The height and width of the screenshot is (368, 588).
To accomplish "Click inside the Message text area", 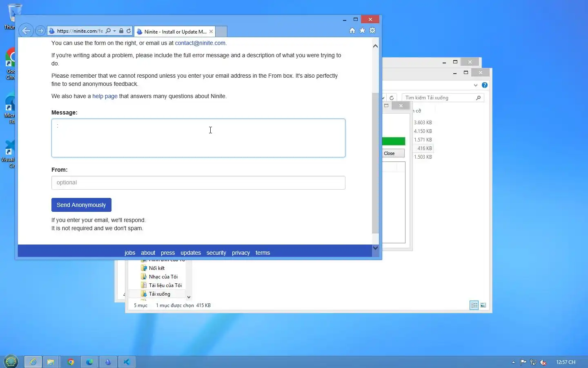I will click(198, 138).
